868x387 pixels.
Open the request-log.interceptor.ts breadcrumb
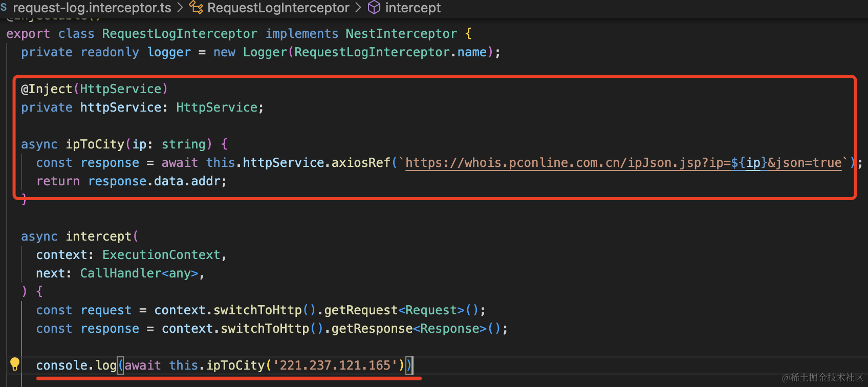click(92, 8)
